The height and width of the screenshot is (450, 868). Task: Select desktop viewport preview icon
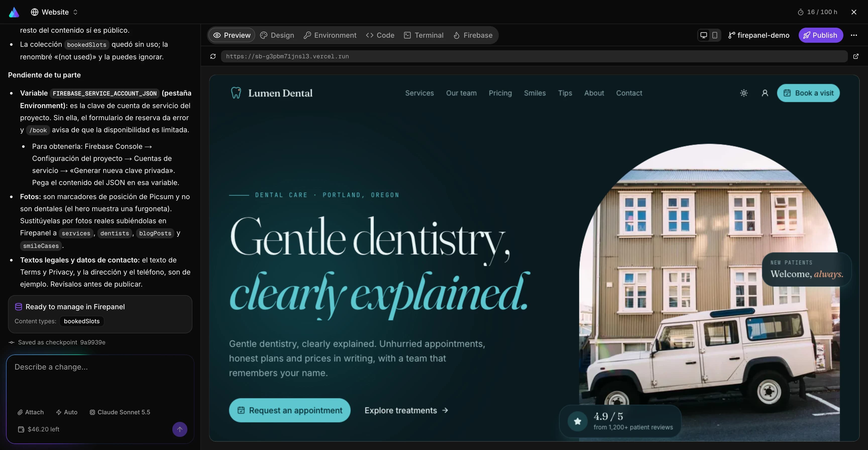(x=703, y=35)
